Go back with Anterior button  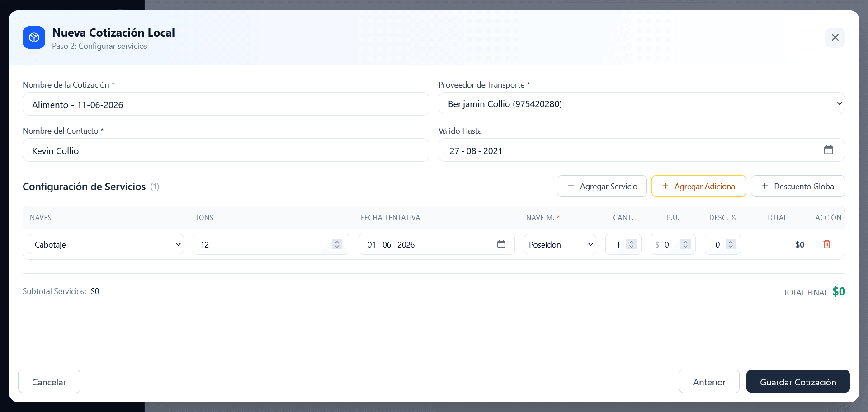(x=709, y=381)
